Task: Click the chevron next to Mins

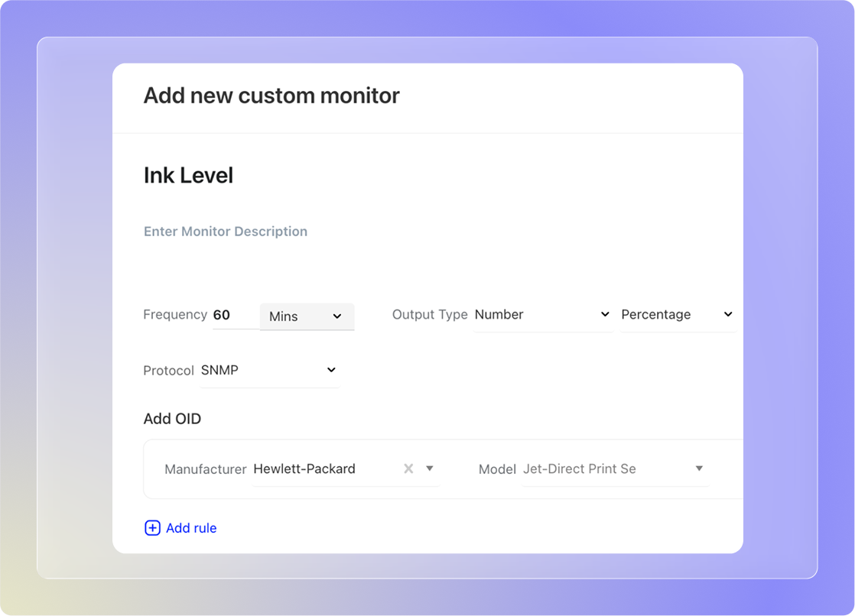Action: click(x=337, y=316)
